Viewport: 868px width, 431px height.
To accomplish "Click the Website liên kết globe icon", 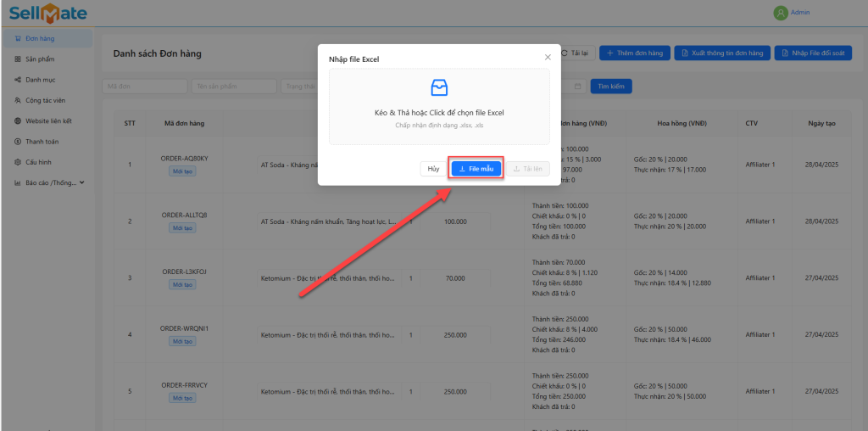I will coord(18,120).
